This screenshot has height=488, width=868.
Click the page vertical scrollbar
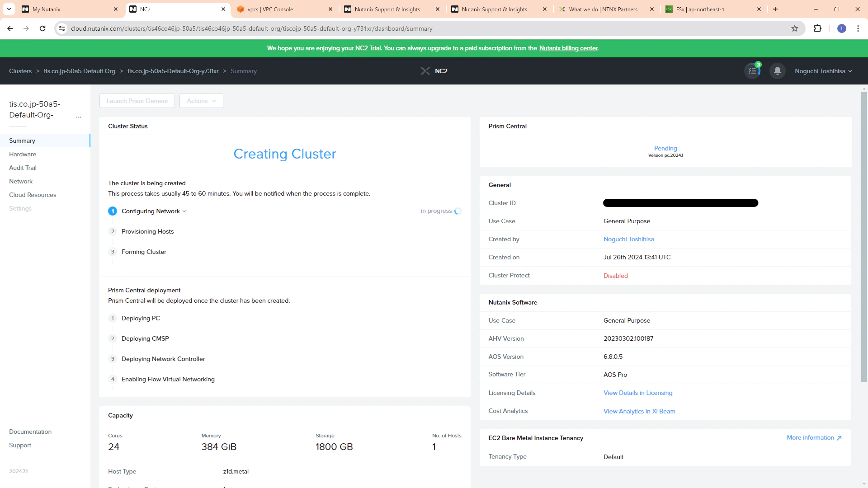coord(864,237)
